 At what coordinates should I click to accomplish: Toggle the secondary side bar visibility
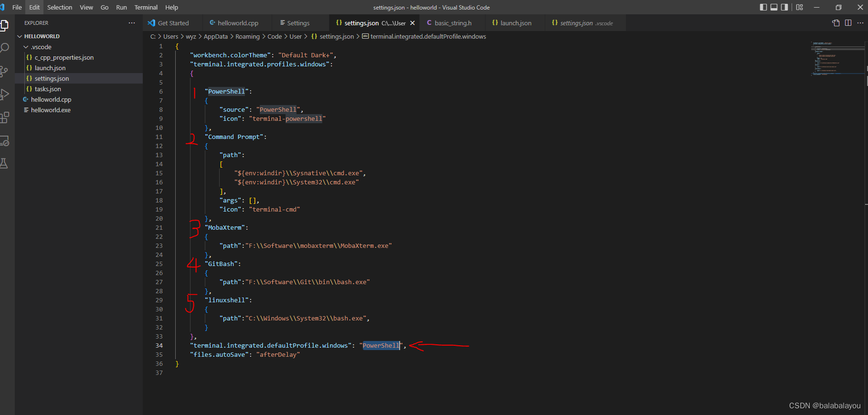click(784, 7)
